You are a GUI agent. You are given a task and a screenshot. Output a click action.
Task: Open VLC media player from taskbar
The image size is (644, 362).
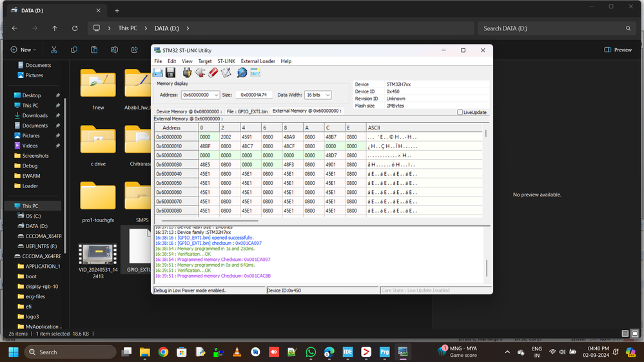click(x=237, y=352)
